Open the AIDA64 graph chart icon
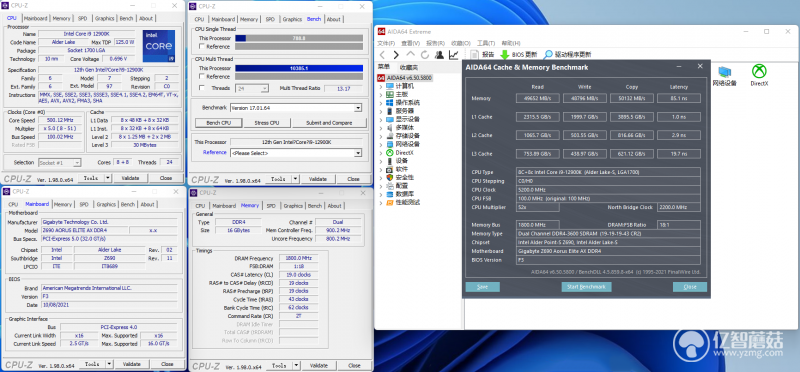Screen dimensions: 800x372 (x=453, y=55)
